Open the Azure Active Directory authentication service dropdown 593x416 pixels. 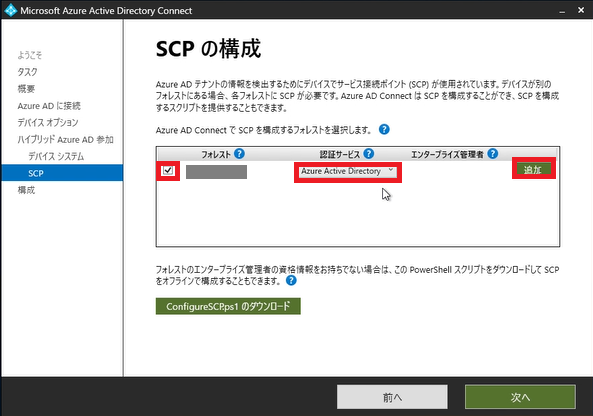[x=348, y=171]
